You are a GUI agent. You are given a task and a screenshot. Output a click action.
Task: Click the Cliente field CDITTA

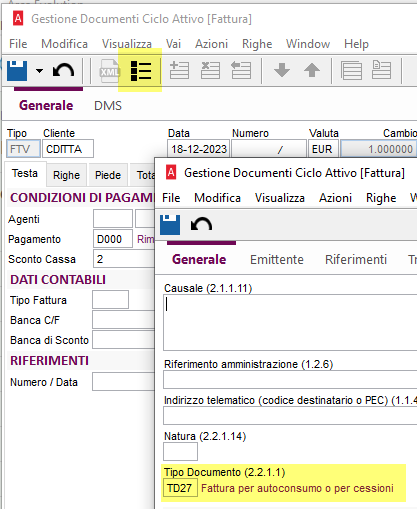[68, 149]
